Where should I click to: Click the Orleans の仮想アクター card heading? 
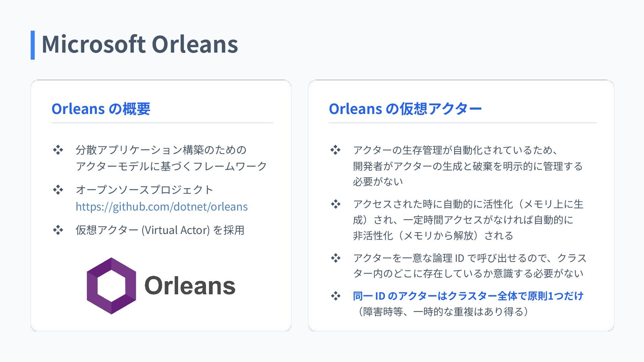405,109
